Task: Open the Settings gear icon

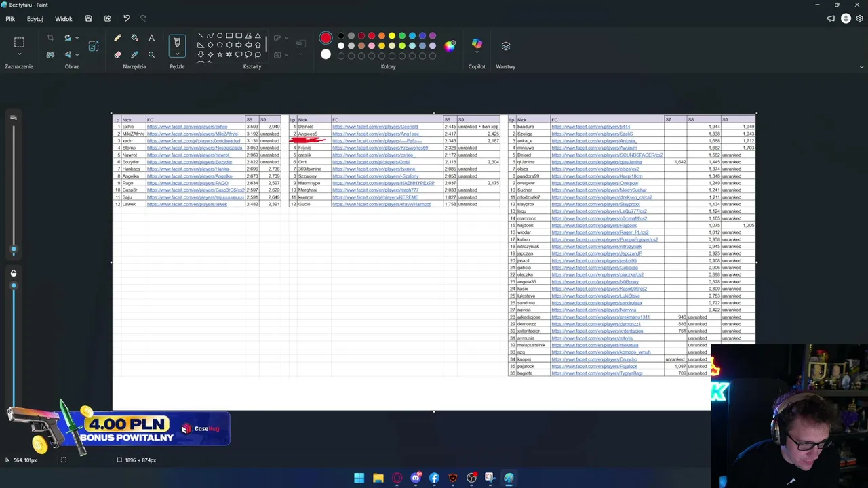Action: (x=860, y=19)
